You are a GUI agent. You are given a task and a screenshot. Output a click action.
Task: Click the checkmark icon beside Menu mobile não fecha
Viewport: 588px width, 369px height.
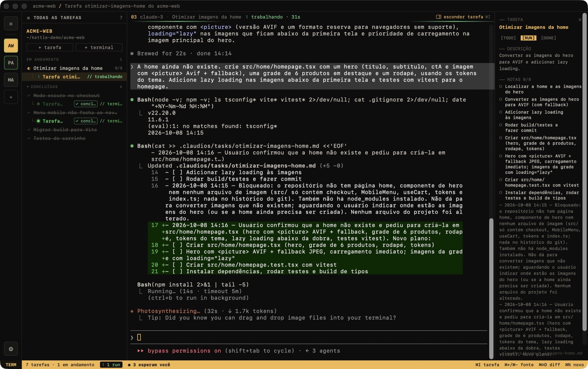coord(29,112)
